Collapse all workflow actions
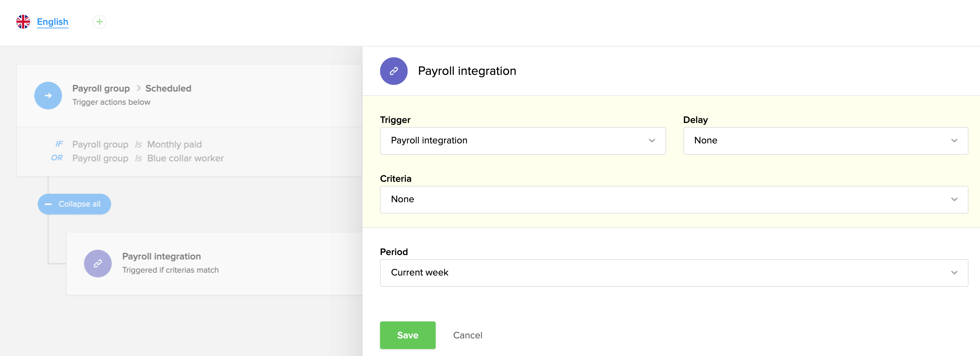The image size is (980, 356). click(x=79, y=204)
